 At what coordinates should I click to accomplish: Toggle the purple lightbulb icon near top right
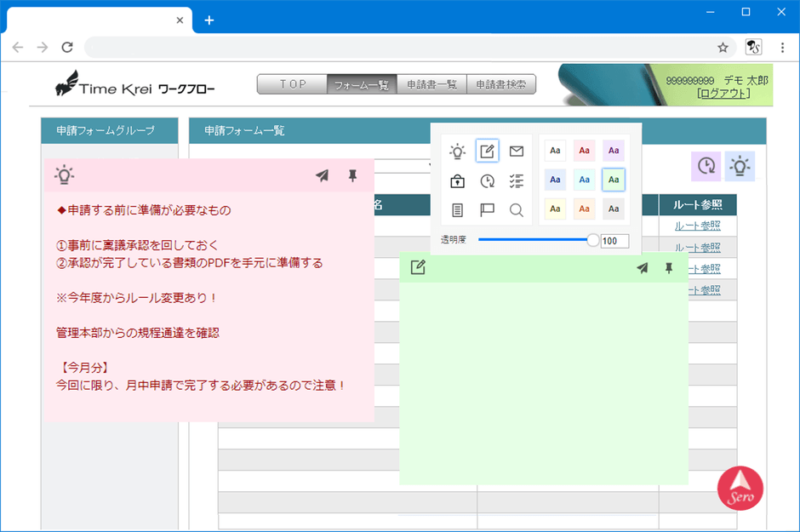739,166
